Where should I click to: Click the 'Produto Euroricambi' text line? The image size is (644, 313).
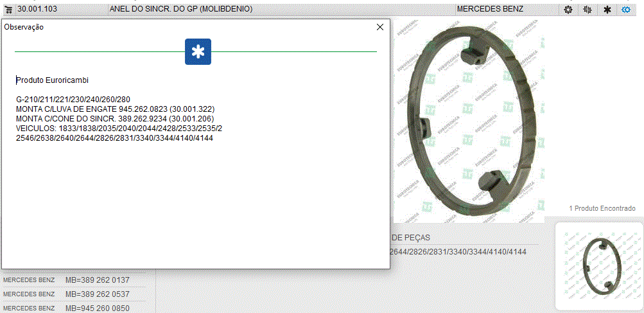point(52,80)
